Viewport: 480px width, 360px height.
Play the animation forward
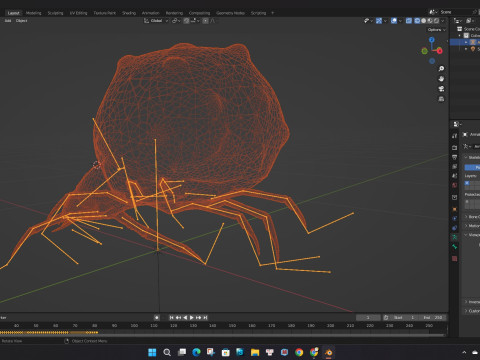pos(192,318)
